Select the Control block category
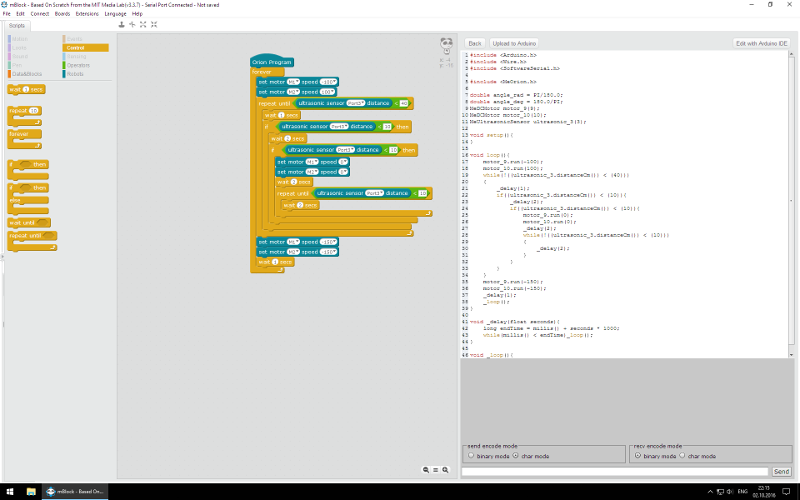800x500 pixels. point(86,47)
